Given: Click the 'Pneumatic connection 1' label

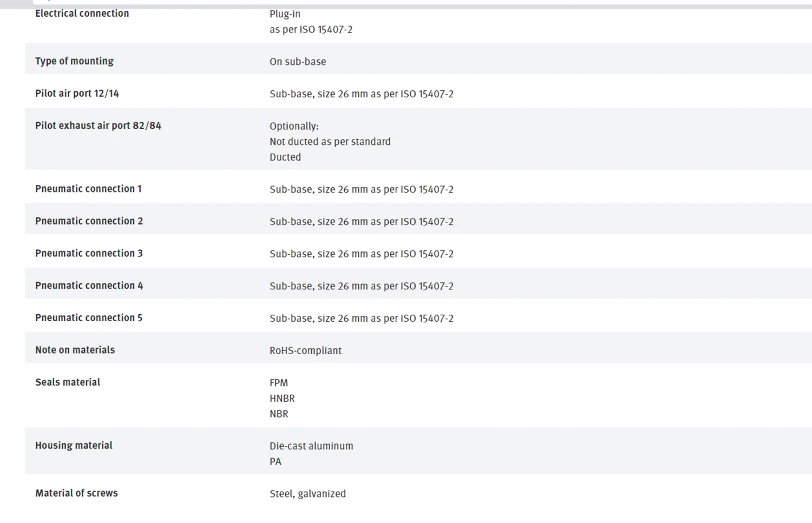Looking at the screenshot, I should click(x=88, y=189).
